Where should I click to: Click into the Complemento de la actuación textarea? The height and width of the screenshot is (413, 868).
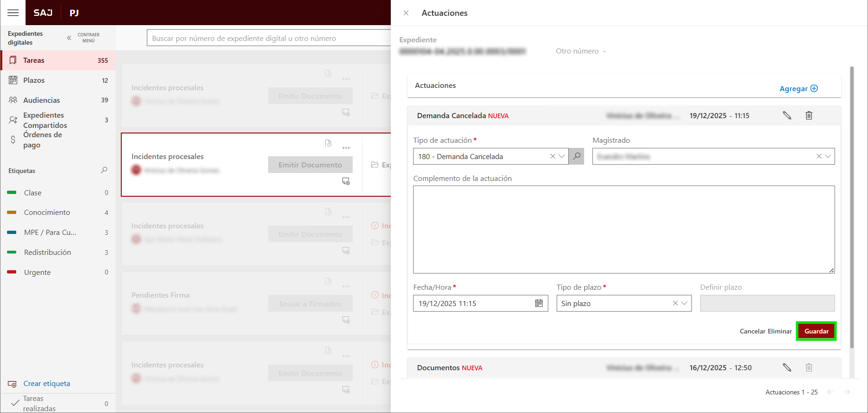tap(624, 229)
